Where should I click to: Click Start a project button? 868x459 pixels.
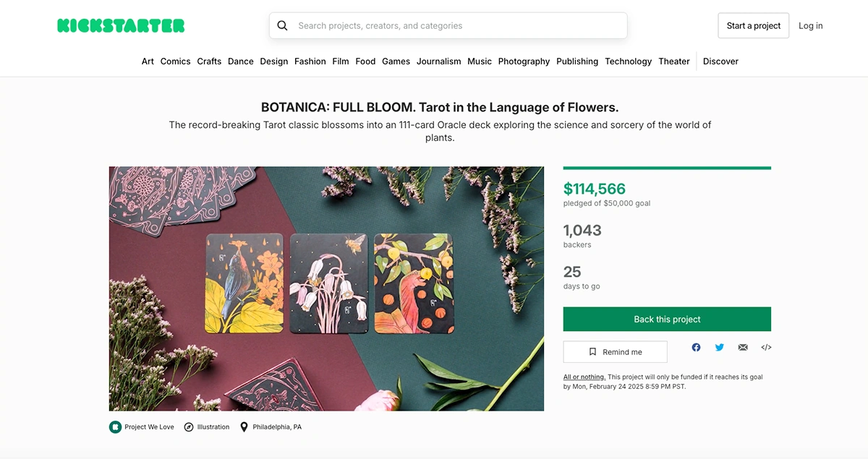(x=753, y=26)
